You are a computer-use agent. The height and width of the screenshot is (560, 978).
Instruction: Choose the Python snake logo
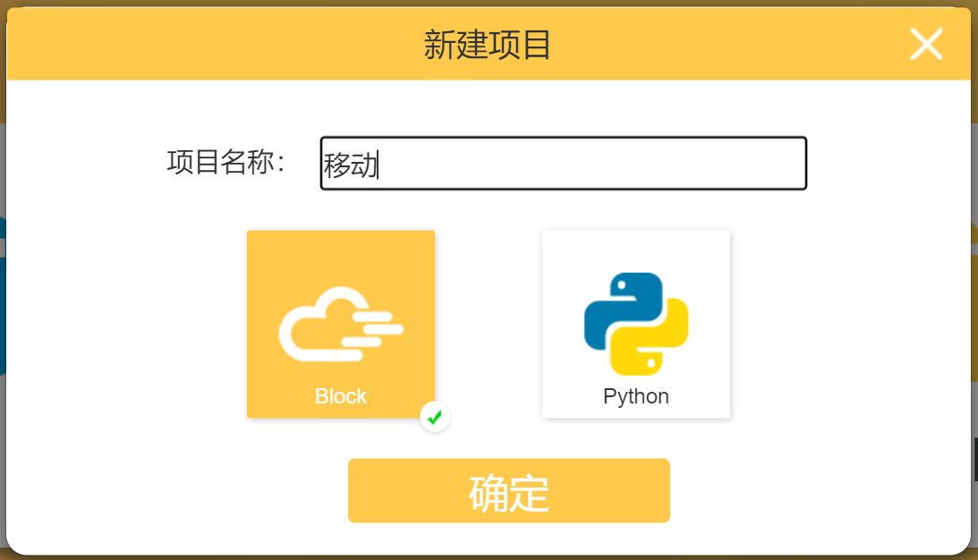click(x=636, y=324)
